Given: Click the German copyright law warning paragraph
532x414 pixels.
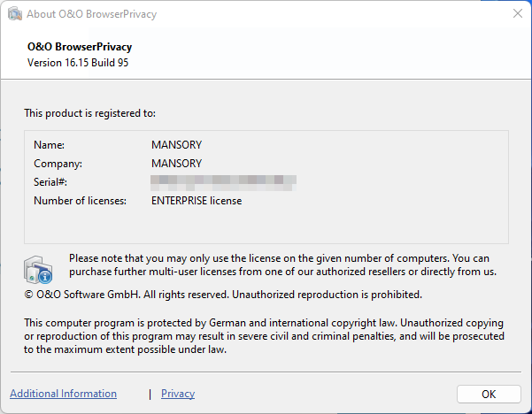Looking at the screenshot, I should (x=264, y=336).
